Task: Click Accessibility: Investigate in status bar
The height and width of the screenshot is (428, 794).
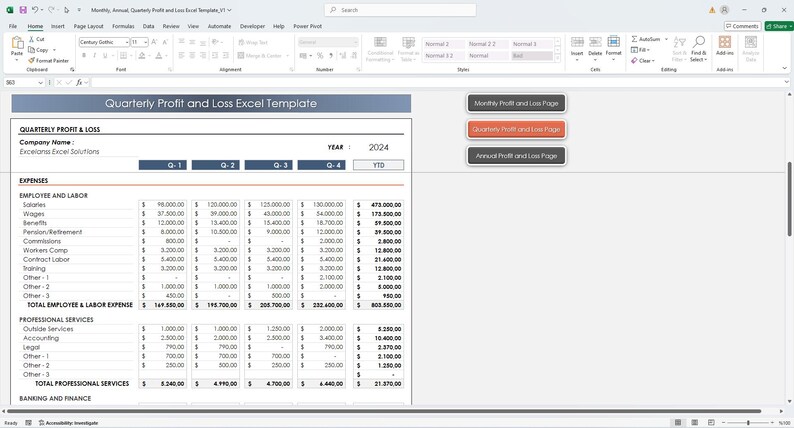Action: click(x=68, y=423)
